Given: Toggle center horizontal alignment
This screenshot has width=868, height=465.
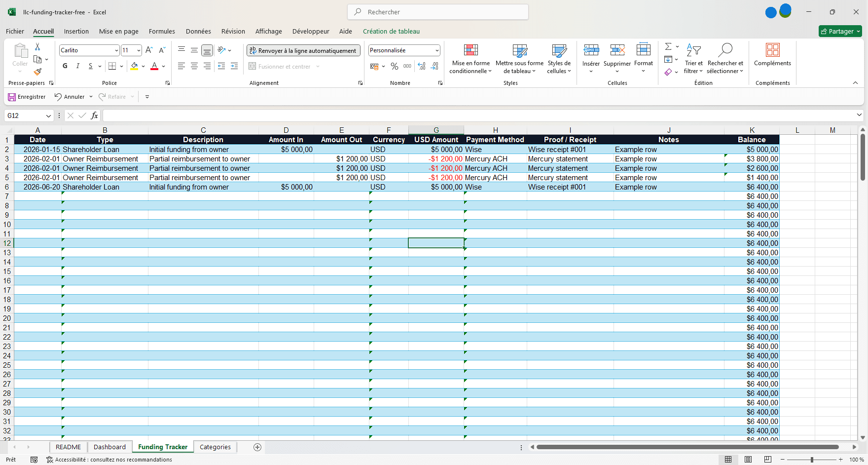Looking at the screenshot, I should 194,66.
